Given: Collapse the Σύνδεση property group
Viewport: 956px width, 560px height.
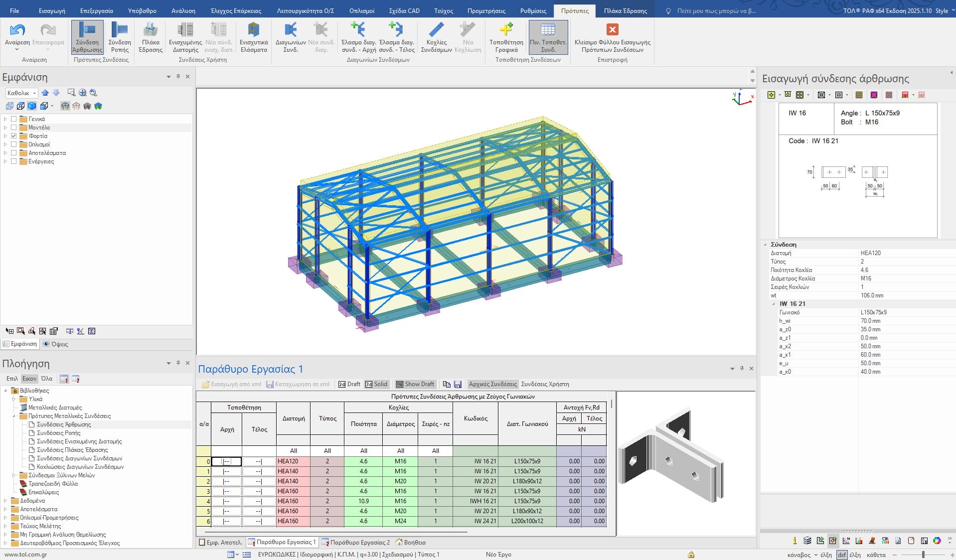Looking at the screenshot, I should [765, 245].
